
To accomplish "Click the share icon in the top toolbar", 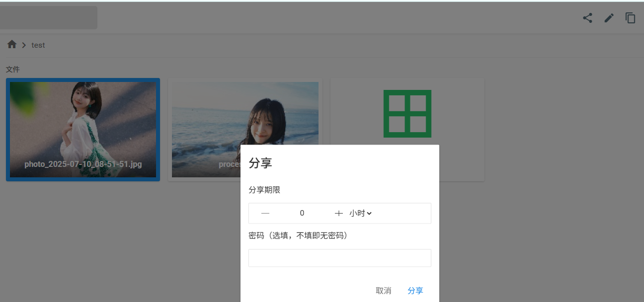I will (x=587, y=18).
